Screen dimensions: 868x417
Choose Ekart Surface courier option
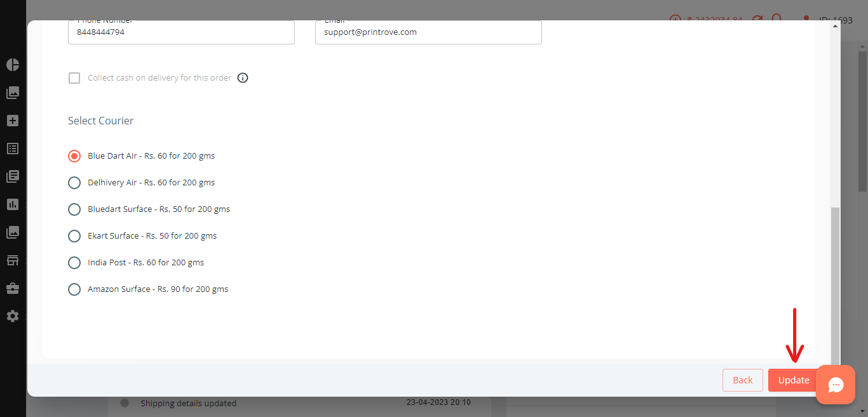74,236
